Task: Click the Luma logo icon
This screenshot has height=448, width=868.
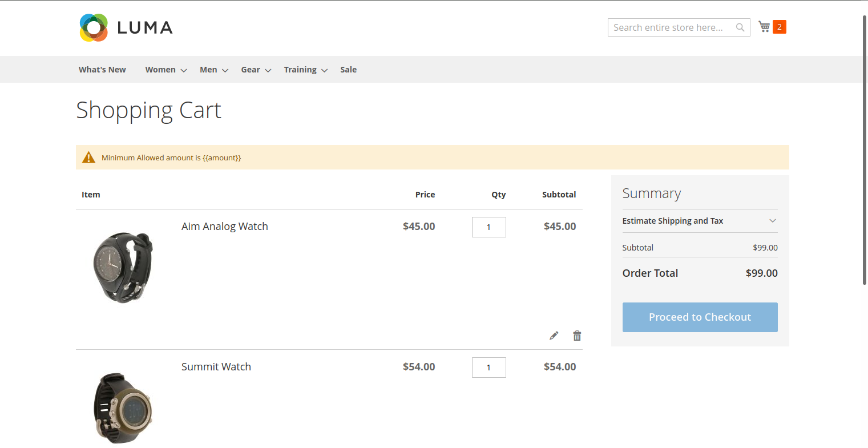Action: click(94, 27)
